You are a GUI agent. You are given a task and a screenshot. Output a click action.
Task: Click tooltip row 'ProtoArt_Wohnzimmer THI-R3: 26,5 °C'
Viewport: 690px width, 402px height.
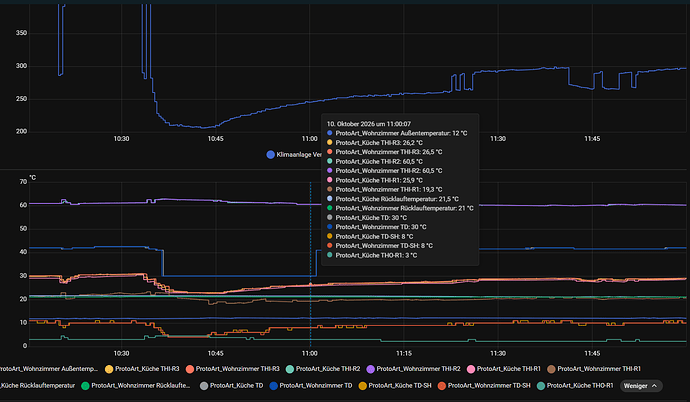(x=385, y=152)
